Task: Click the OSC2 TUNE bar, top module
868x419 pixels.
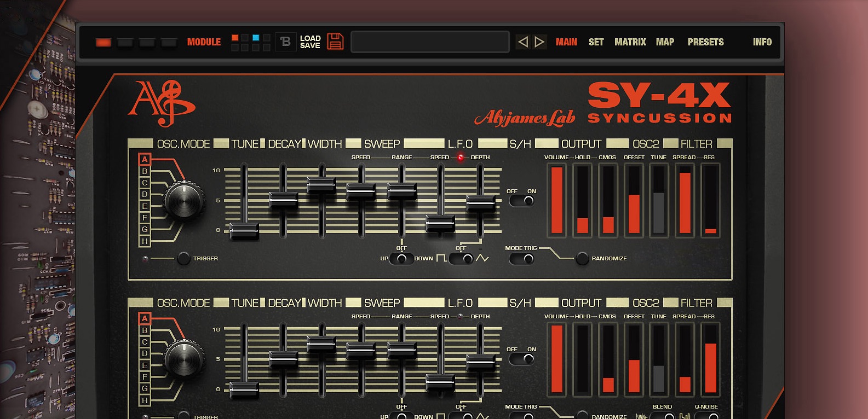Action: click(x=659, y=200)
